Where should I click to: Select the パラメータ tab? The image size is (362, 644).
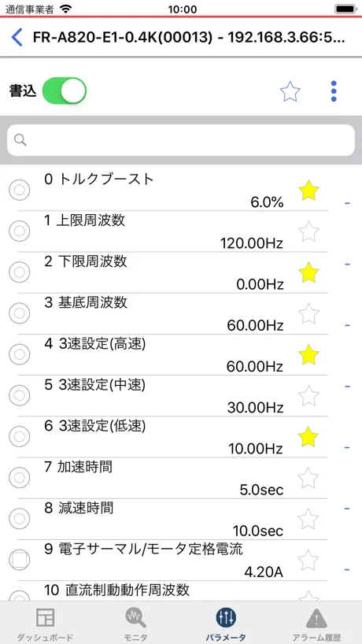click(226, 623)
